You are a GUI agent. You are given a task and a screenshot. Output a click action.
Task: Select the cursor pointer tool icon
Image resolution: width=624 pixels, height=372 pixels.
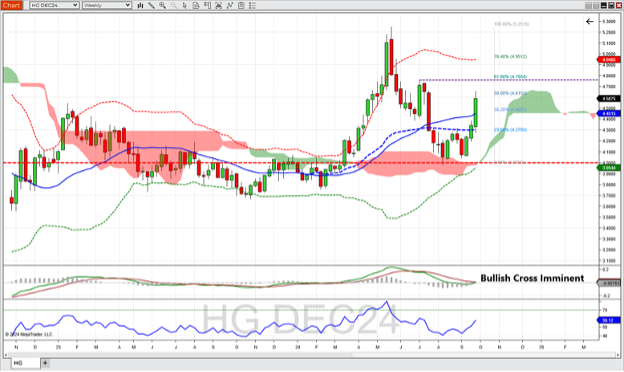pyautogui.click(x=185, y=5)
